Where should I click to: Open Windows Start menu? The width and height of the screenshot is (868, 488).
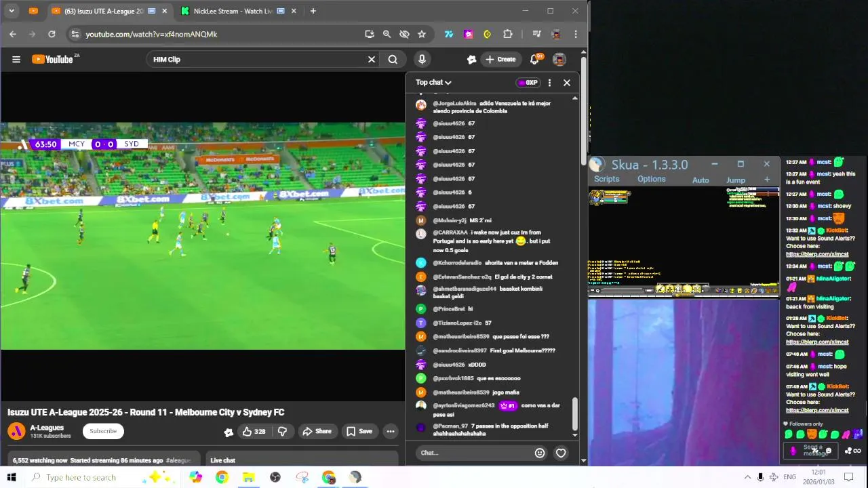11,477
